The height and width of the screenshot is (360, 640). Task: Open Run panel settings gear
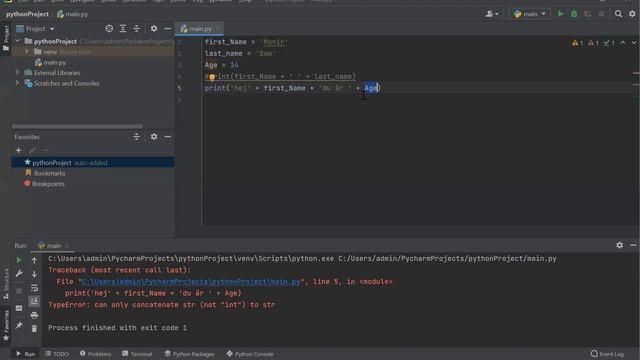pyautogui.click(x=619, y=245)
